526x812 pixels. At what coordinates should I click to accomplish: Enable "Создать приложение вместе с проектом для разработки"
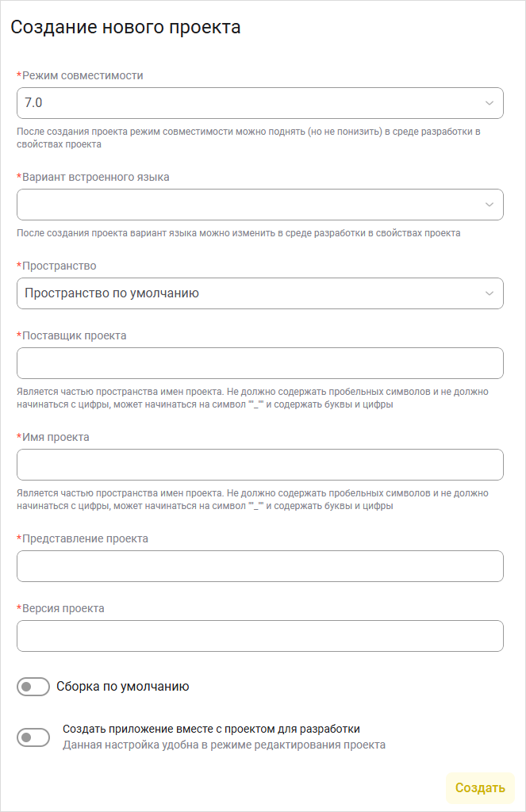[x=33, y=737]
